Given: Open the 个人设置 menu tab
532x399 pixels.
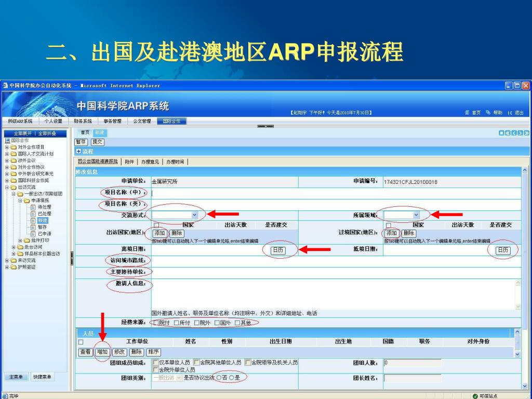Looking at the screenshot, I should 54,121.
